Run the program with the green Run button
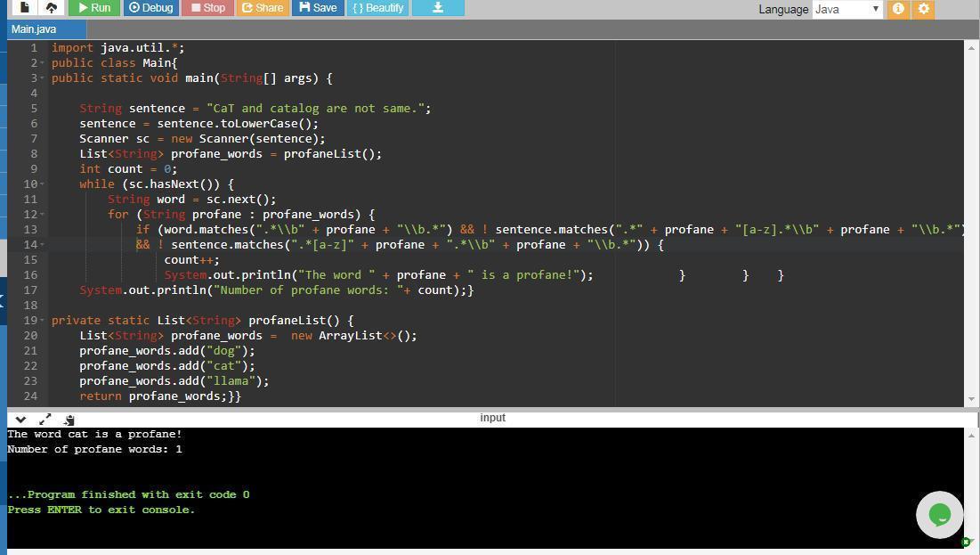 [x=94, y=7]
